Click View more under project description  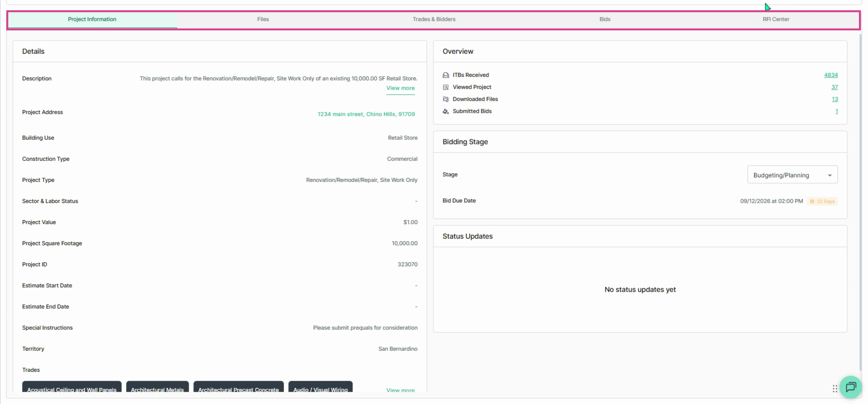tap(400, 88)
